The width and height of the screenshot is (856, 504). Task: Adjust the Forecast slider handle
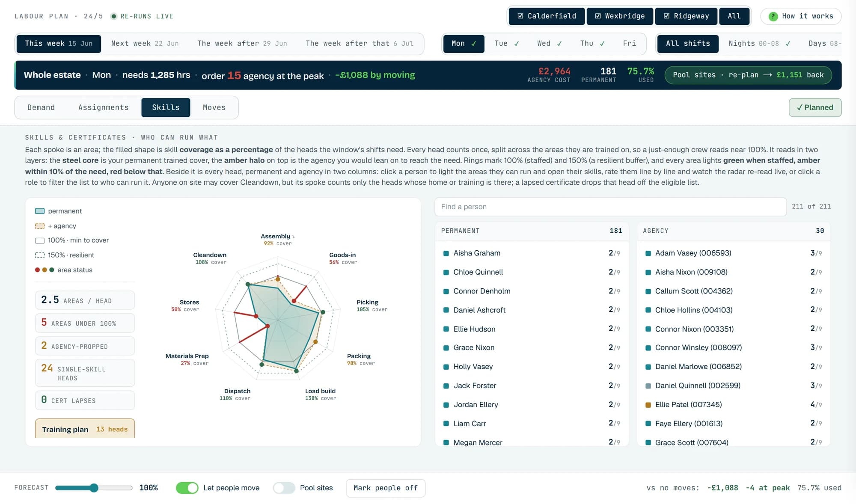(94, 488)
